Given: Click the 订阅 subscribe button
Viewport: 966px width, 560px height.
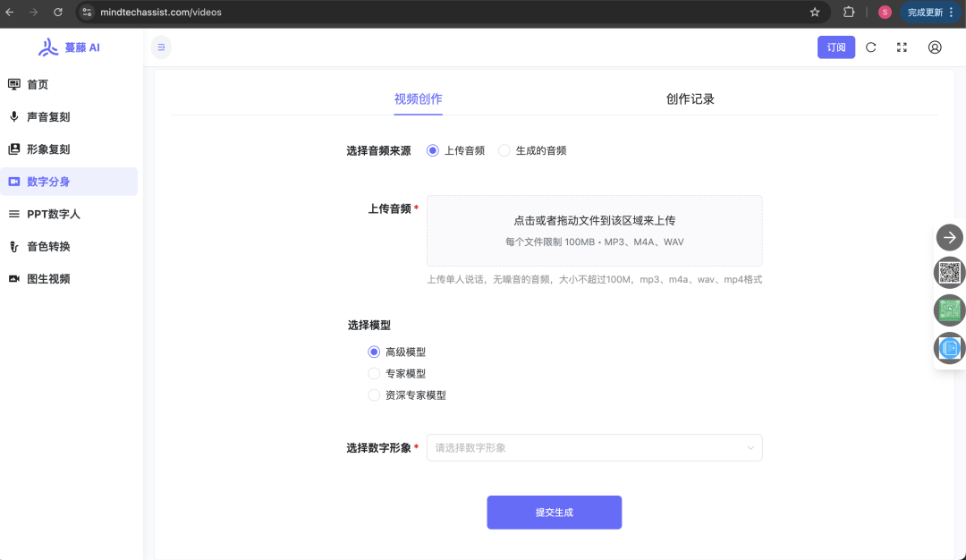Looking at the screenshot, I should pos(835,47).
